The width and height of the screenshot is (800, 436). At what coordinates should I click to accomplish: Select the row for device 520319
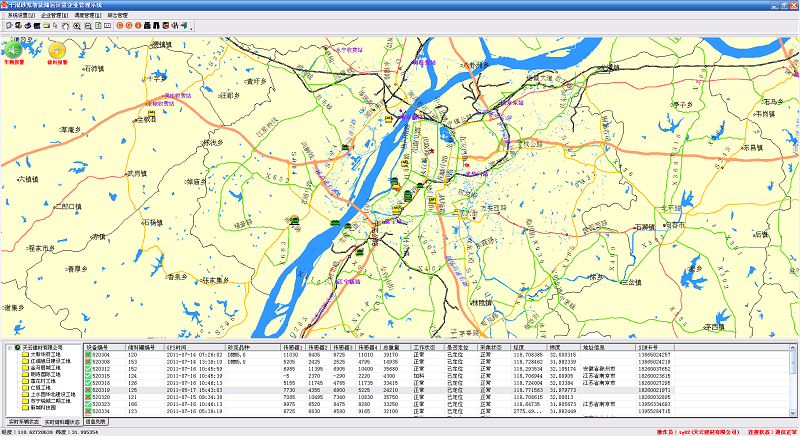point(379,390)
